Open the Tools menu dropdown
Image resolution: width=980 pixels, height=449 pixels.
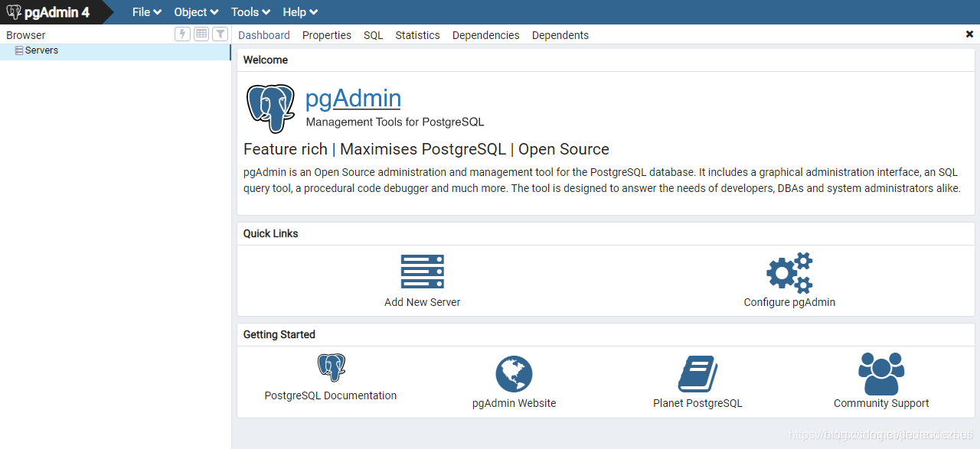[x=250, y=12]
